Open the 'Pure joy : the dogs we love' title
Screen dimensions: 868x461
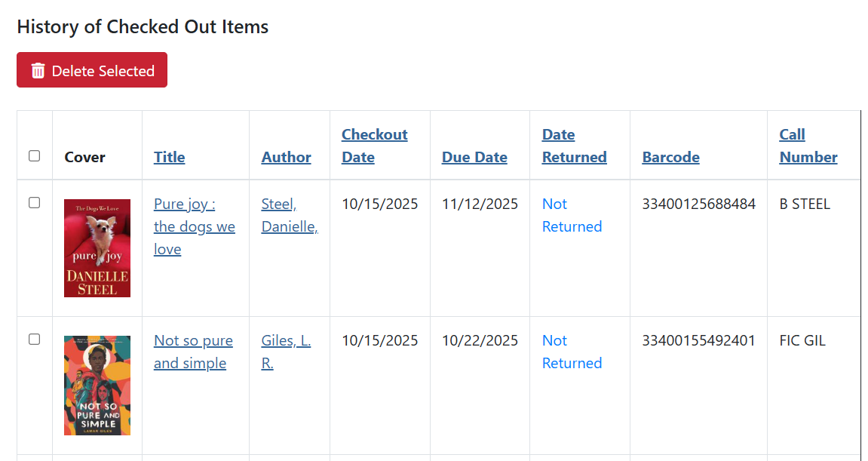[194, 226]
